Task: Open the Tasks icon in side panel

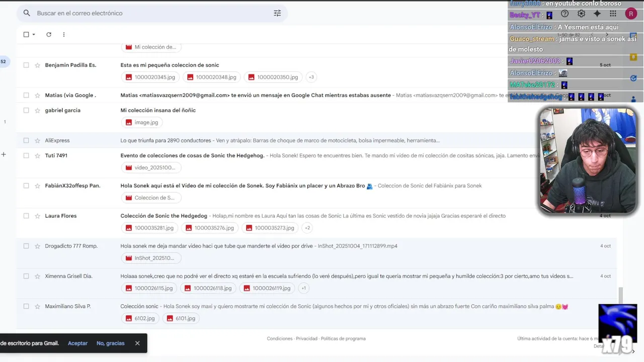Action: click(633, 78)
